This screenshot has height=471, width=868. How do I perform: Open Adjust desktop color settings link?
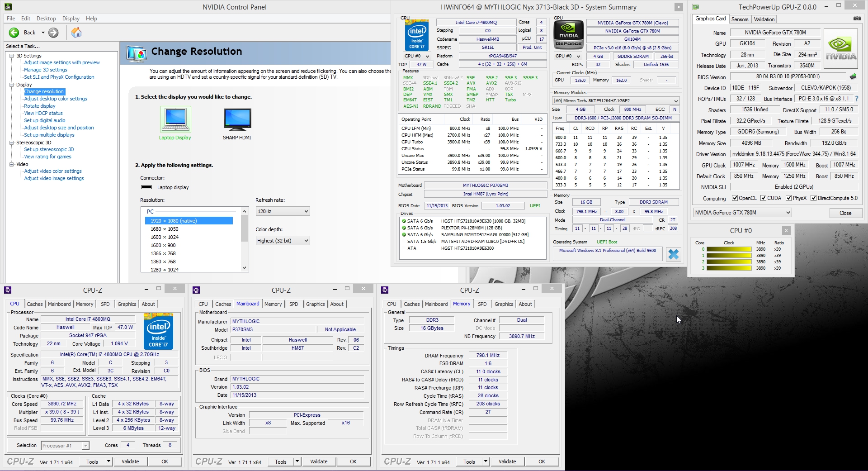coord(56,99)
